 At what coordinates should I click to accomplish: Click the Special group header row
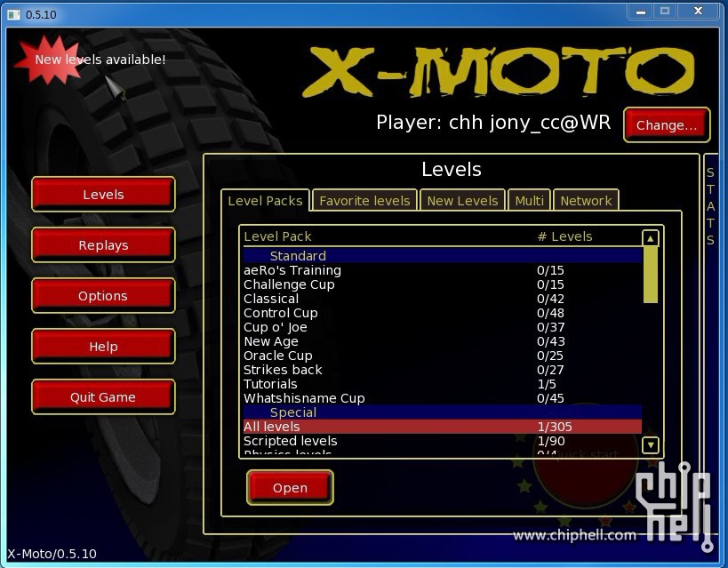[443, 412]
